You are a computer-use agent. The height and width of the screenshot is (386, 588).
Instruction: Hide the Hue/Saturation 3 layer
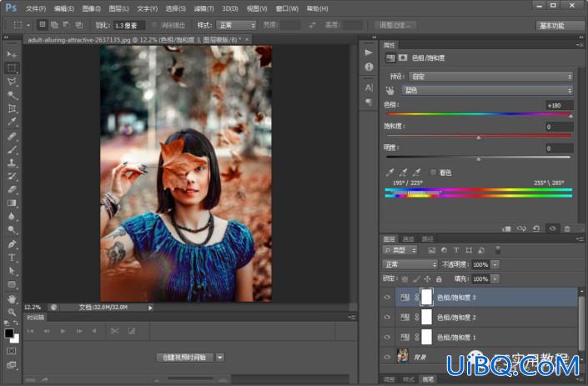387,297
